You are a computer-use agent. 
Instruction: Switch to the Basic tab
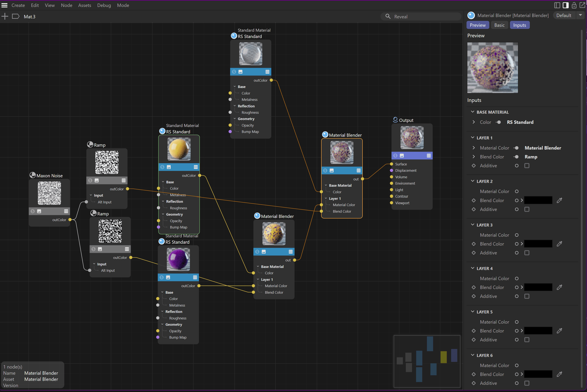[x=499, y=25]
